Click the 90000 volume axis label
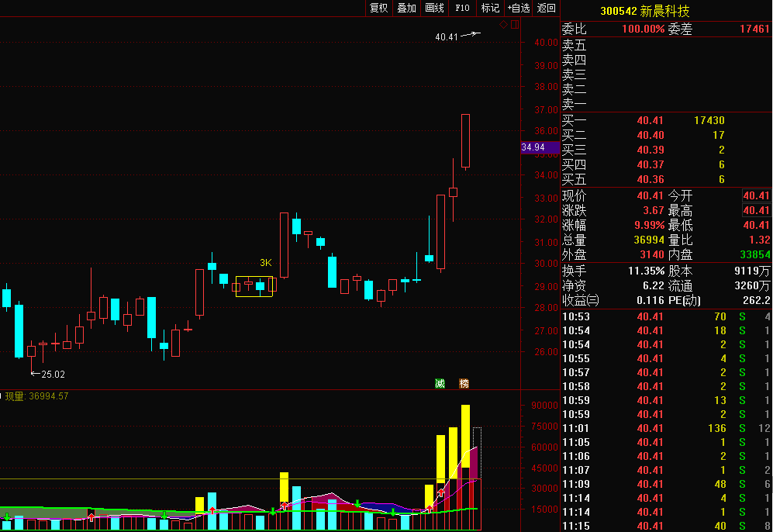Image resolution: width=773 pixels, height=532 pixels. [x=544, y=406]
